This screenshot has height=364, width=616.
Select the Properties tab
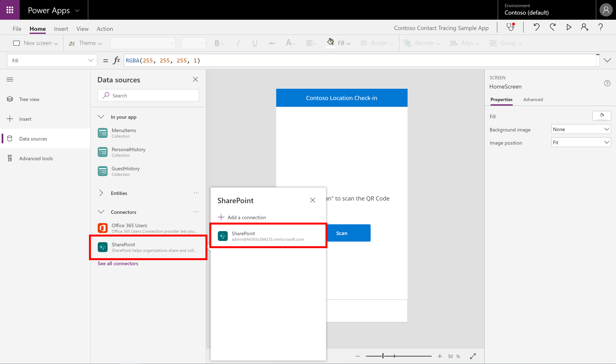coord(501,99)
